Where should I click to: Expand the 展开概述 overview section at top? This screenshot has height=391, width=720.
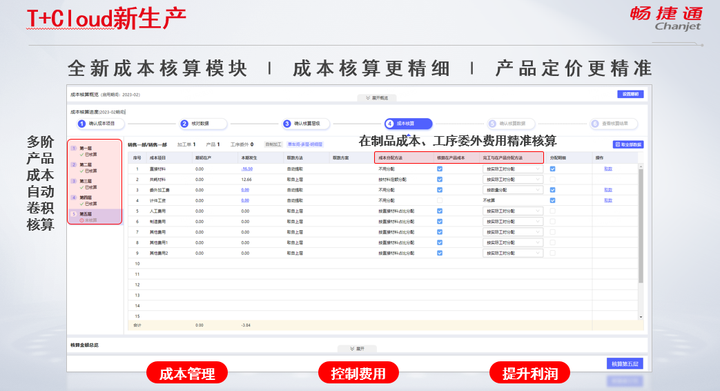[x=377, y=98]
